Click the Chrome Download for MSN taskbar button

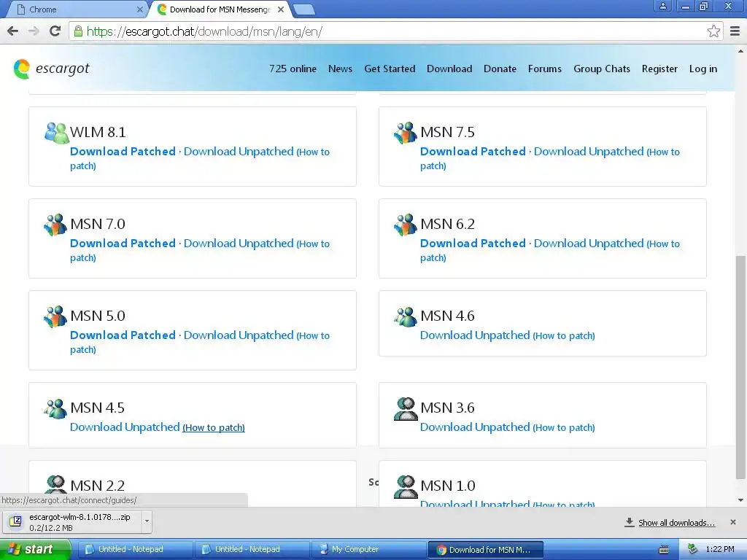(485, 550)
